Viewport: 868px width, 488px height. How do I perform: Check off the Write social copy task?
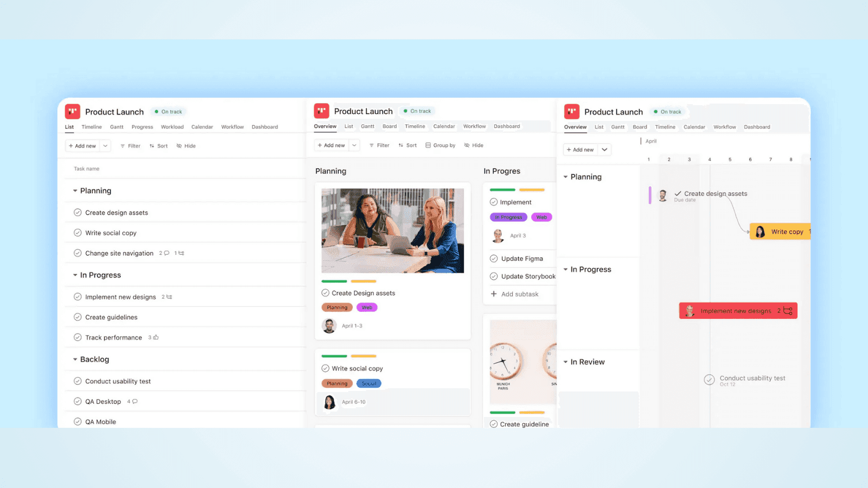[x=78, y=232]
